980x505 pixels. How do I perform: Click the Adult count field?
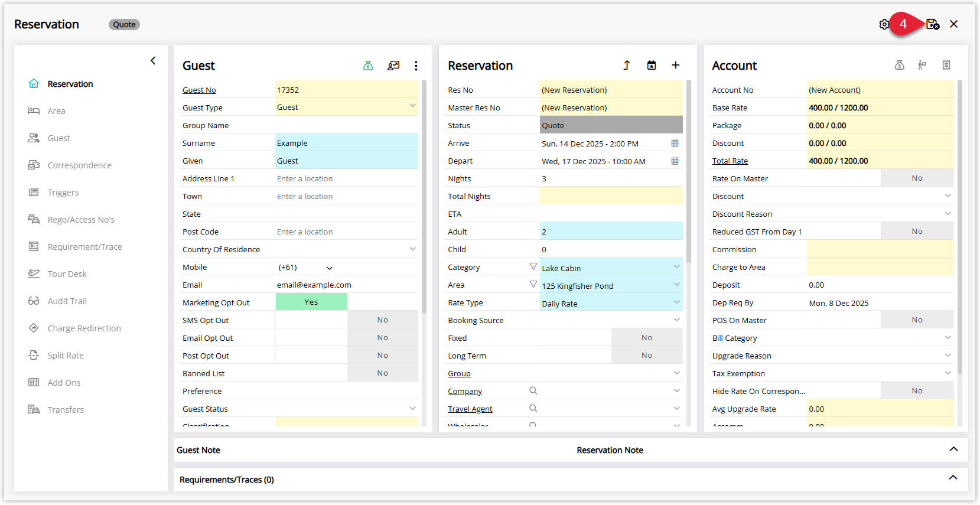tap(611, 231)
